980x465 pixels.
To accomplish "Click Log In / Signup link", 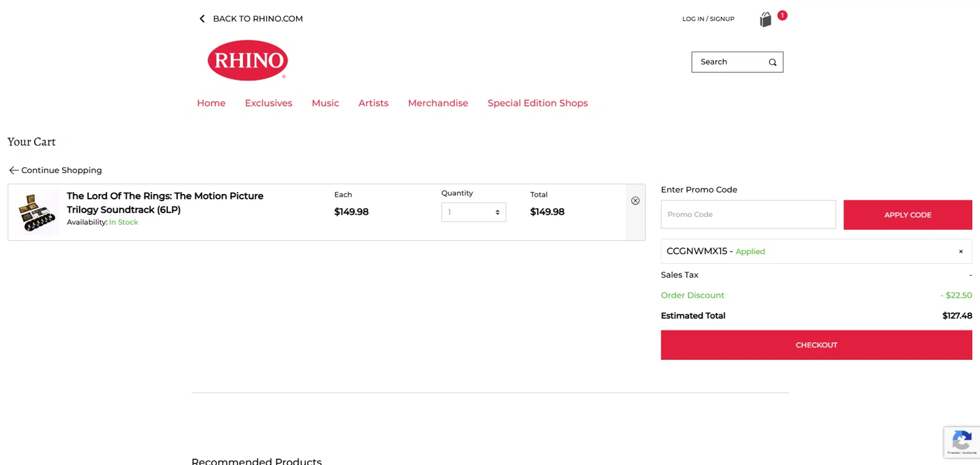I will click(x=708, y=19).
